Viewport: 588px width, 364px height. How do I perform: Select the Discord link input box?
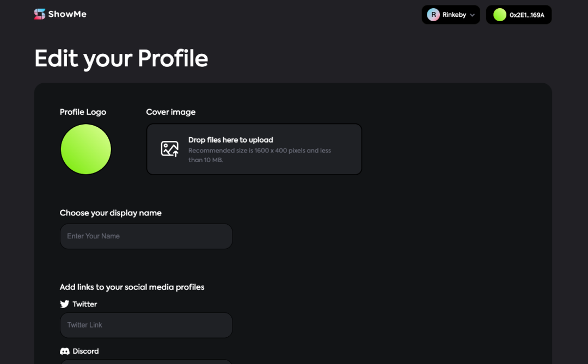tap(146, 362)
